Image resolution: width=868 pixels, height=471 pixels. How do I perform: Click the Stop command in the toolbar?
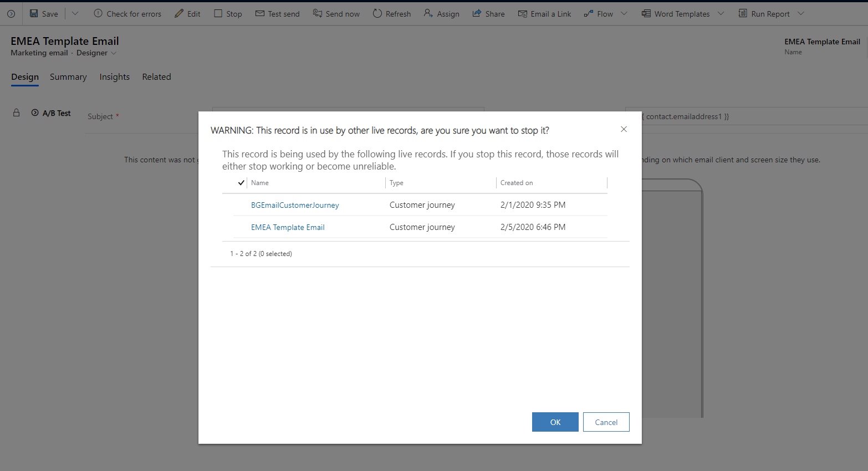(228, 13)
